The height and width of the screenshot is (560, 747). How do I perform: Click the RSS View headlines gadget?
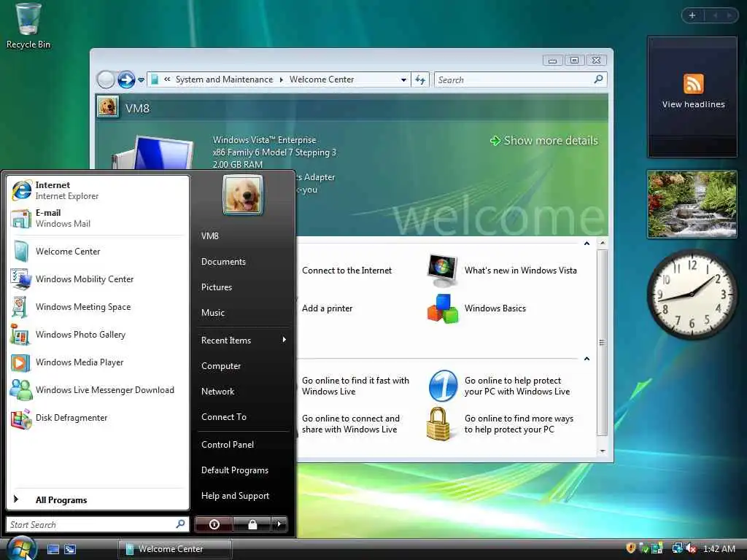(x=693, y=97)
